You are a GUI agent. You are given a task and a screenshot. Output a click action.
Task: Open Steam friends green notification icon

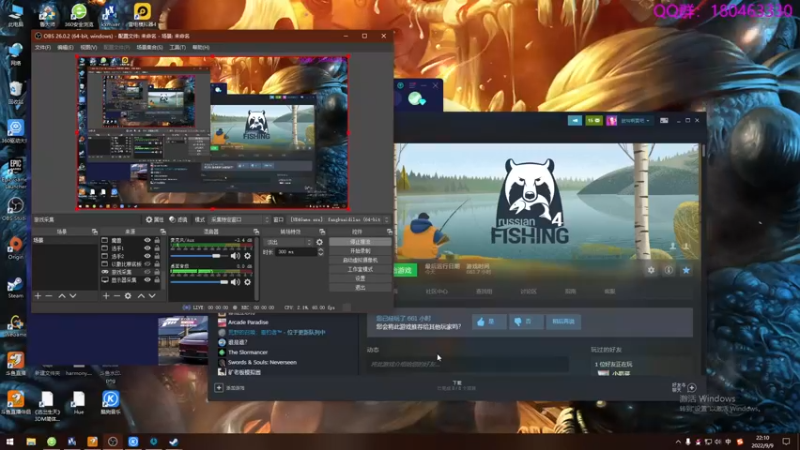tap(594, 120)
